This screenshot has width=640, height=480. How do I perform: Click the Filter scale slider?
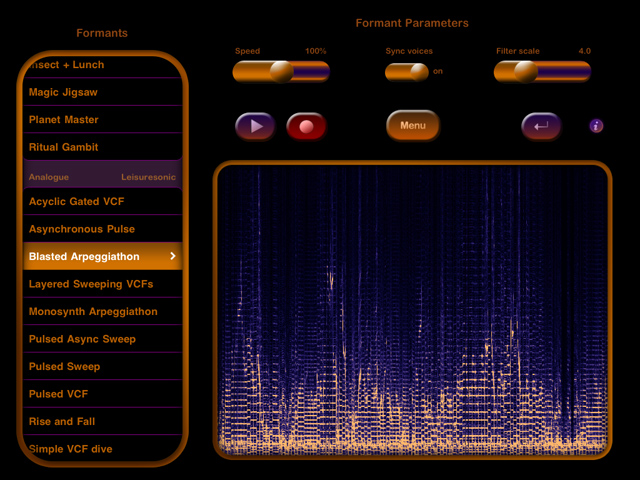point(542,71)
